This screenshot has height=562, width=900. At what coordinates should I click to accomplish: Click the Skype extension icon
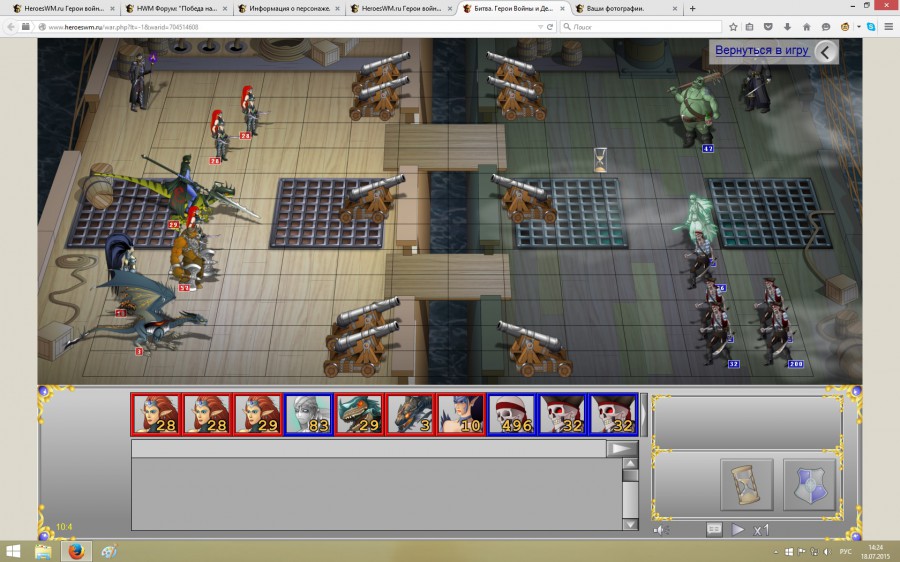[871, 27]
